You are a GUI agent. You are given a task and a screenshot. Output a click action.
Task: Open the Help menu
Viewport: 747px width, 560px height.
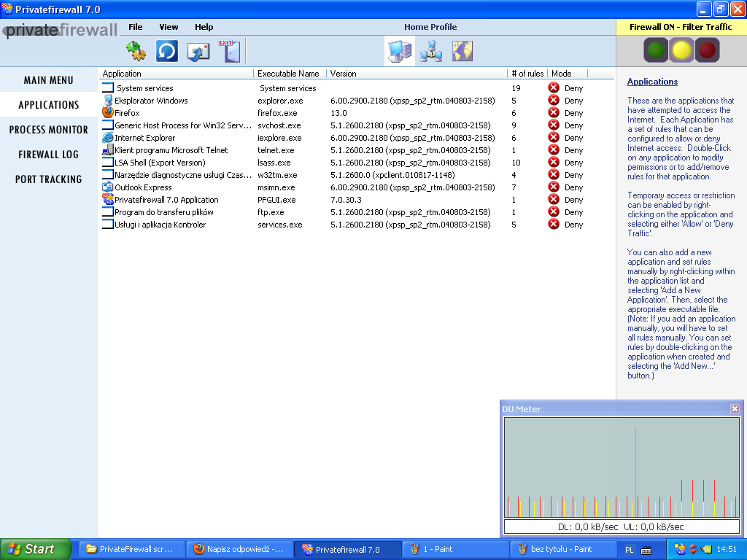point(204,27)
